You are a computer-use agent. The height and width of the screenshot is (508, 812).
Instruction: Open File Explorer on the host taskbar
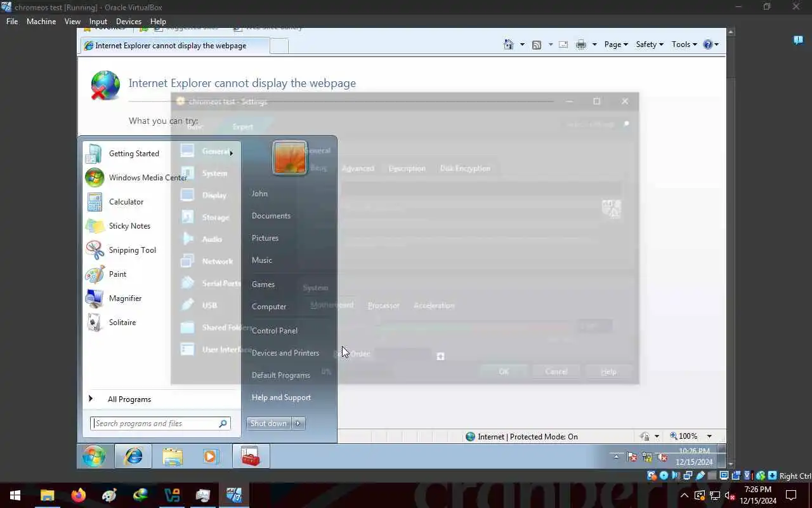click(x=48, y=495)
